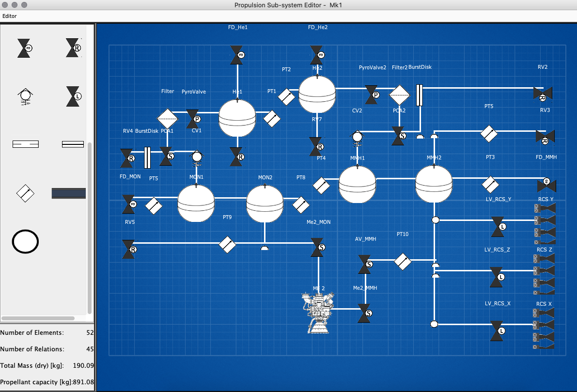Select the BurstDisk element next to Filter2
Screen dimensions: 577x392
point(419,95)
